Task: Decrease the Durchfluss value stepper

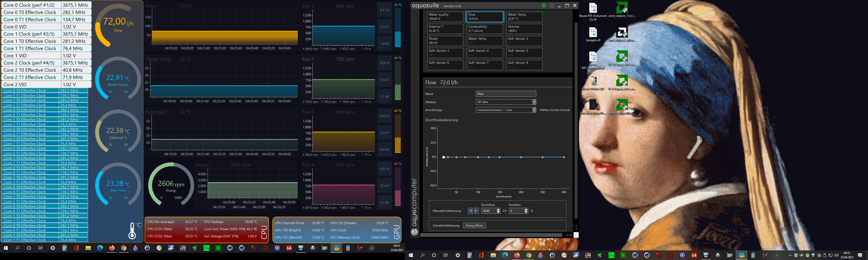Action: point(498,212)
